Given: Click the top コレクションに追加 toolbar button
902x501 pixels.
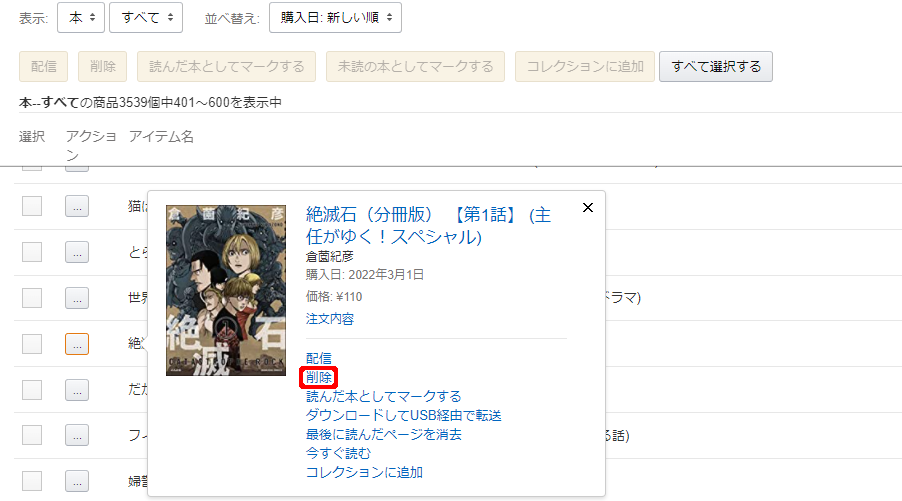Looking at the screenshot, I should pos(585,67).
